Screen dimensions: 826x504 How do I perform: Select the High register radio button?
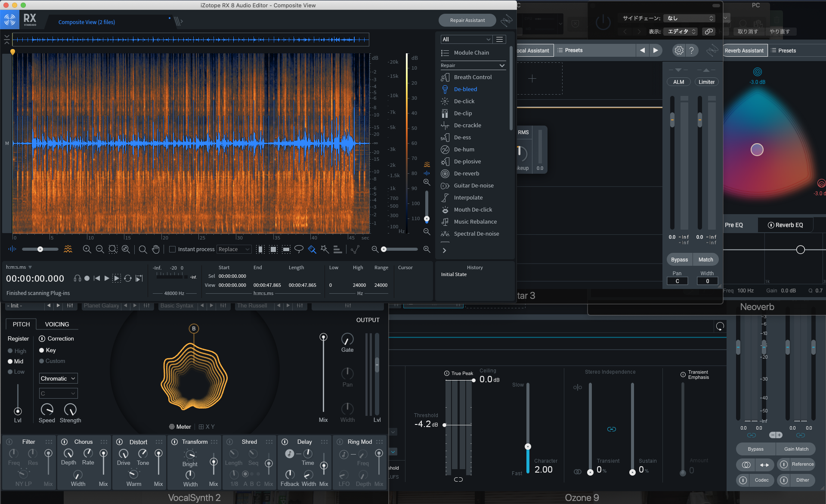click(10, 351)
